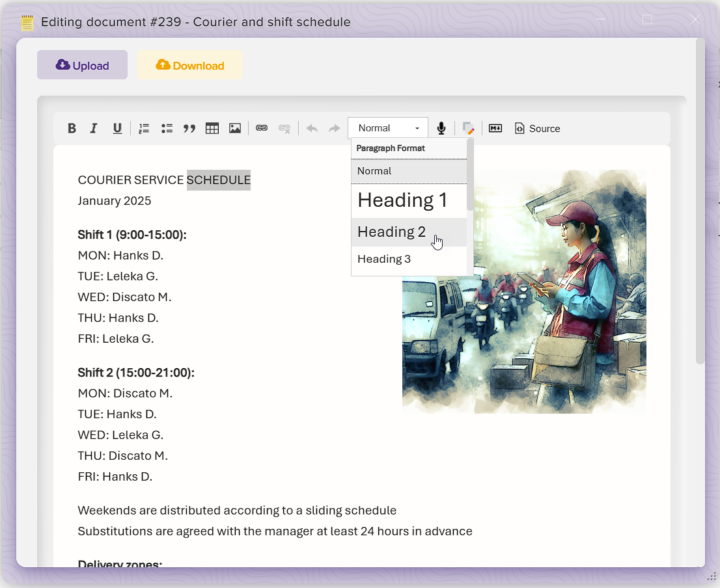Insert an image from toolbar
The height and width of the screenshot is (588, 720).
pos(235,128)
